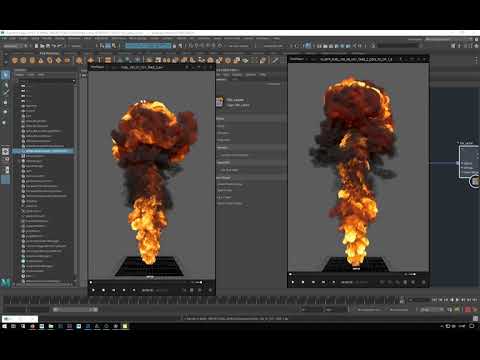The image size is (480, 360).
Task: Create a polygon sphere from the shelf
Action: click(x=15, y=60)
